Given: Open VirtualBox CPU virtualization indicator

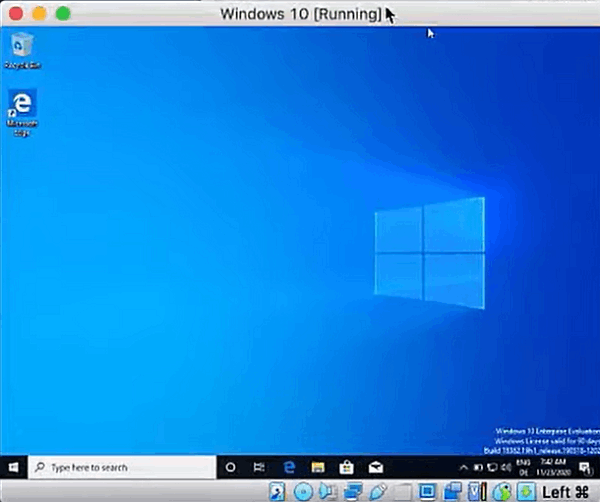Looking at the screenshot, I should 477,491.
